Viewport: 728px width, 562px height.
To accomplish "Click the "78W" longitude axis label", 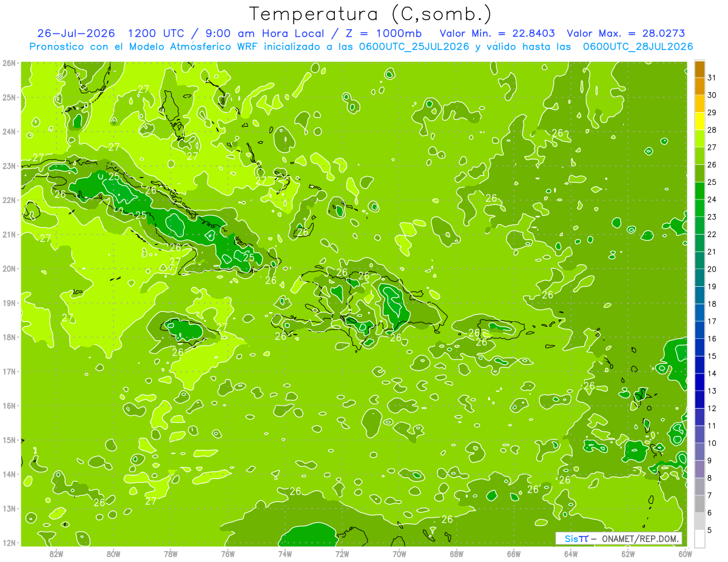I will pos(170,554).
